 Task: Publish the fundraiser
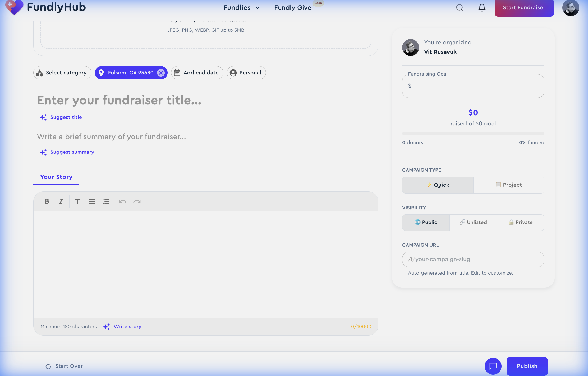[x=527, y=366]
